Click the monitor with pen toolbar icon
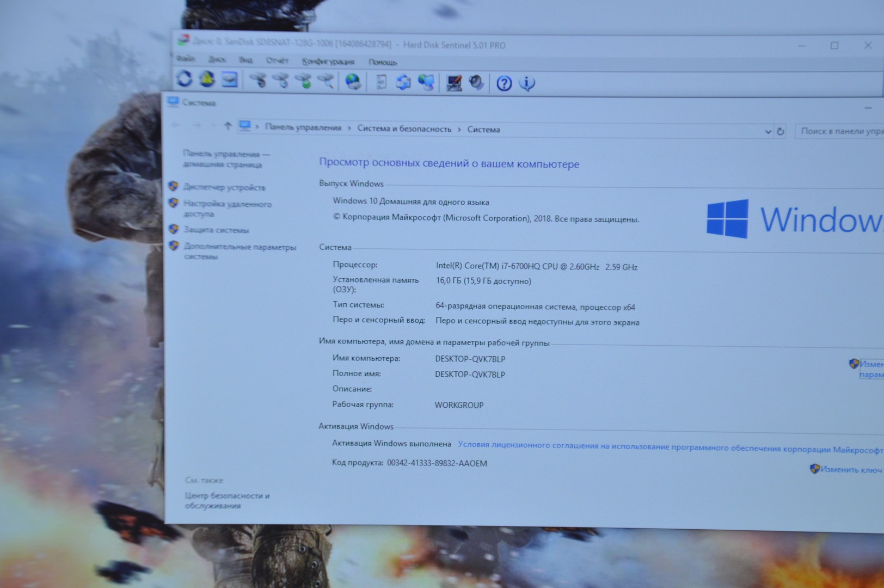 coord(453,83)
